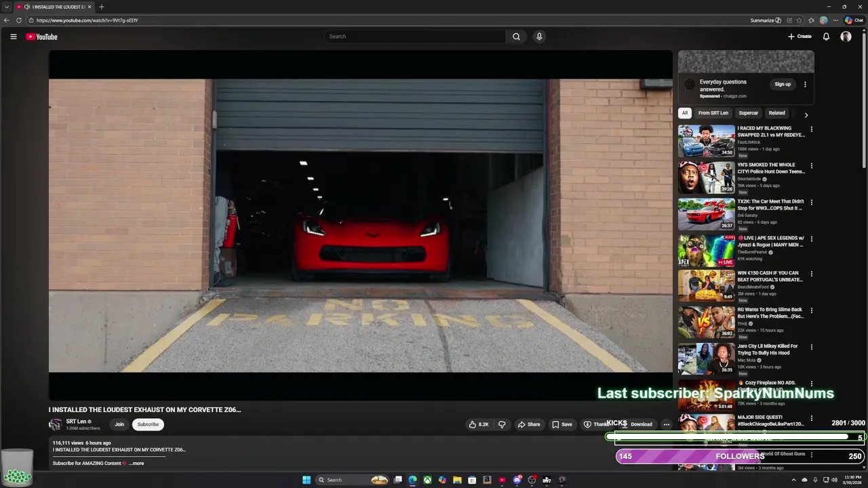868x488 pixels.
Task: Click the search magnifier button
Action: [x=516, y=37]
